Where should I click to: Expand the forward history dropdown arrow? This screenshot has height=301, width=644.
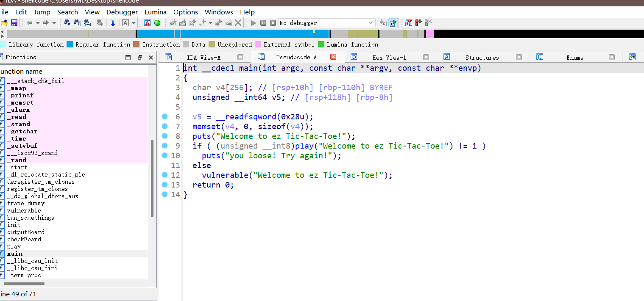(54, 23)
